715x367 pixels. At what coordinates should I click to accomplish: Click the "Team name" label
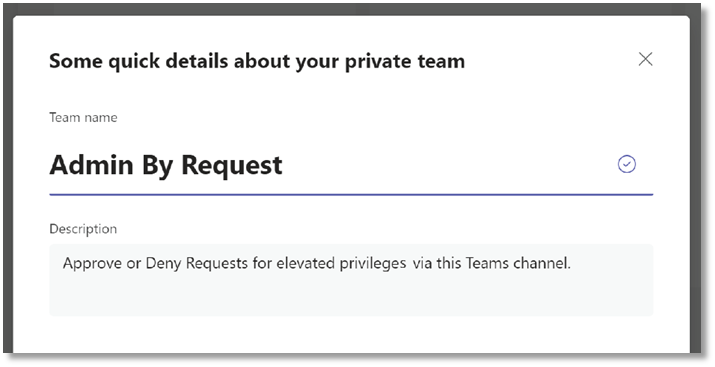83,118
